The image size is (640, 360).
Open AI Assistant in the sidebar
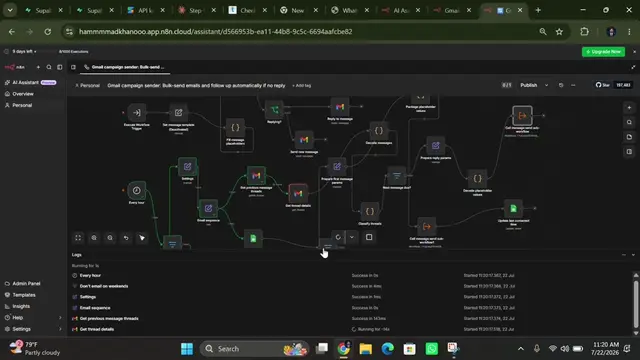[31, 82]
